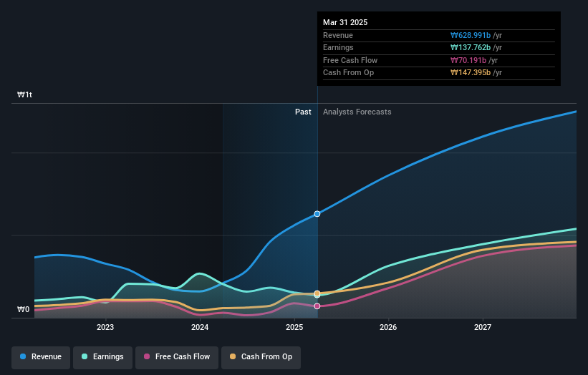Image resolution: width=588 pixels, height=375 pixels.
Task: Click the 'Past' chart label
Action: (303, 112)
